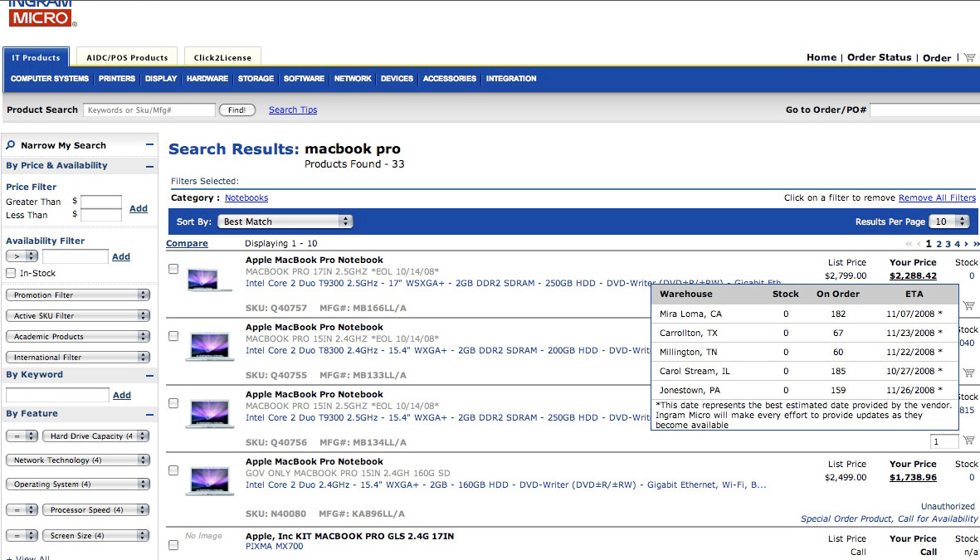Screen dimensions: 980x560
Task: Open the ACCESSORIES menu
Action: 450,79
